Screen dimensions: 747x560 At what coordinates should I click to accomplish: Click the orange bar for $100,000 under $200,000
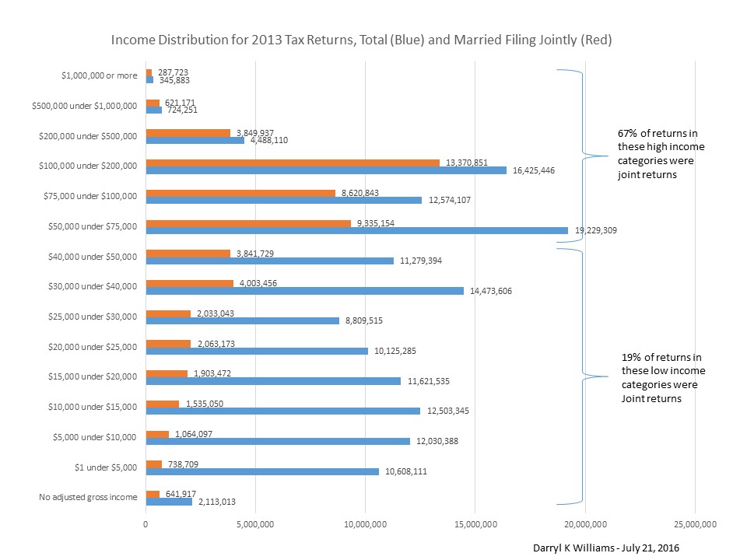pyautogui.click(x=293, y=163)
